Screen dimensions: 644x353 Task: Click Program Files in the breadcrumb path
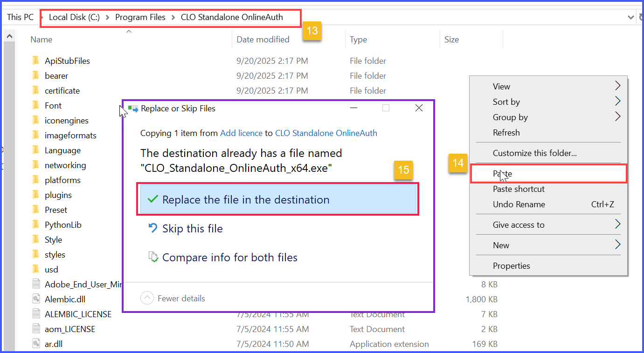140,17
